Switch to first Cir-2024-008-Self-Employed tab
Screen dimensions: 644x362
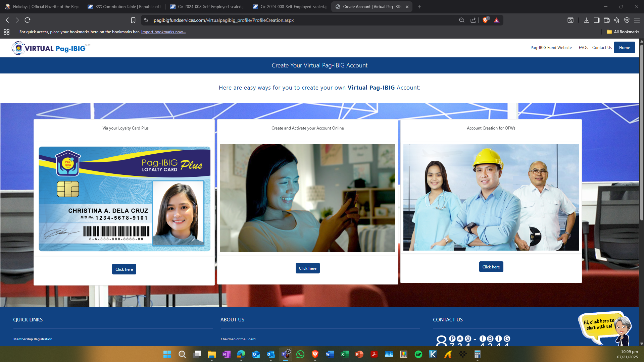(x=207, y=7)
